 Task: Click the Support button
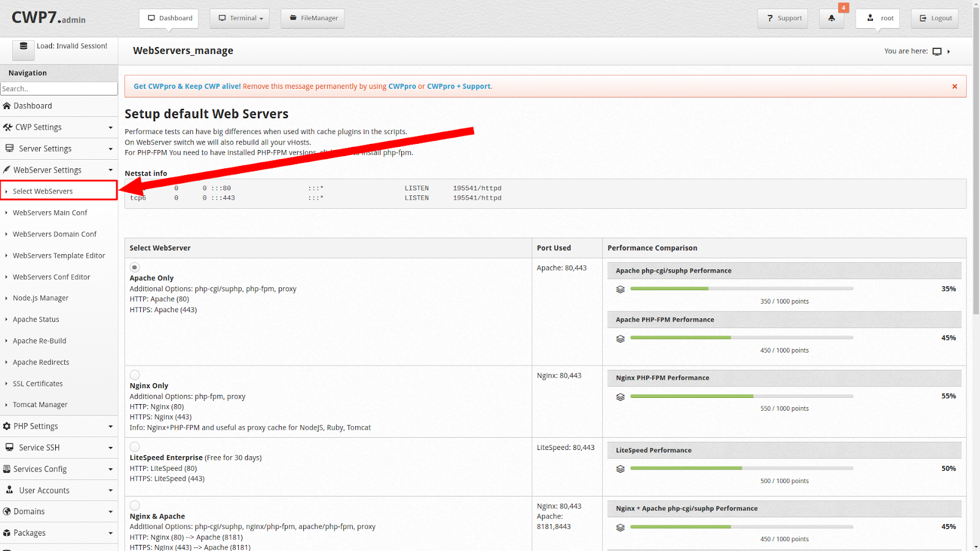coord(783,18)
